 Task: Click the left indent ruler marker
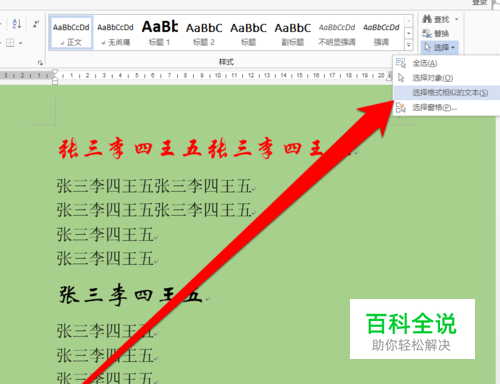(x=55, y=81)
